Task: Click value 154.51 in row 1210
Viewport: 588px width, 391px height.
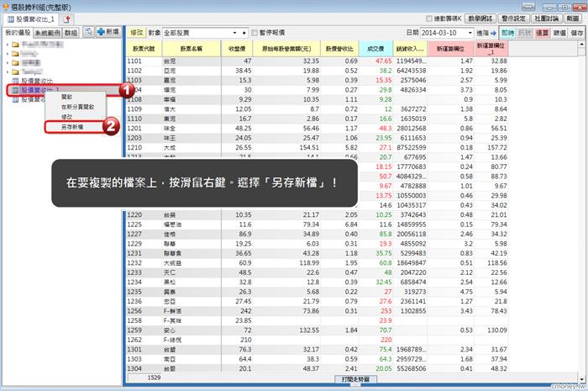Action: click(309, 147)
